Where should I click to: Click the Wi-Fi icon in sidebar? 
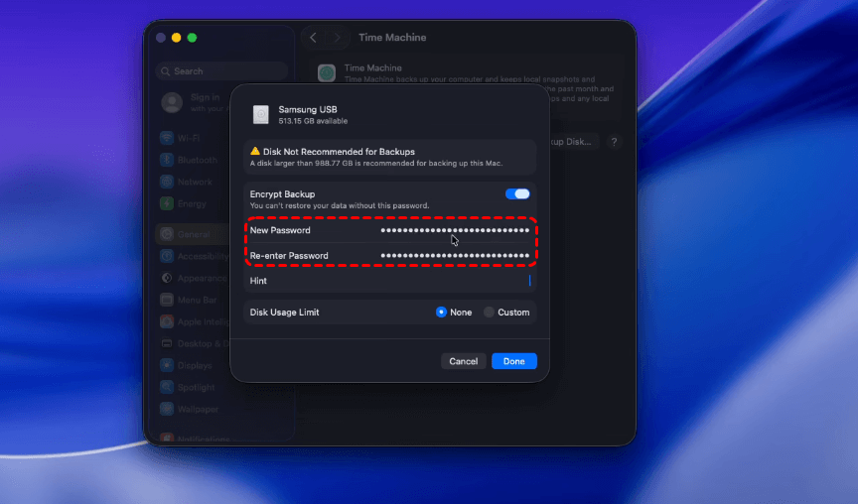click(167, 138)
